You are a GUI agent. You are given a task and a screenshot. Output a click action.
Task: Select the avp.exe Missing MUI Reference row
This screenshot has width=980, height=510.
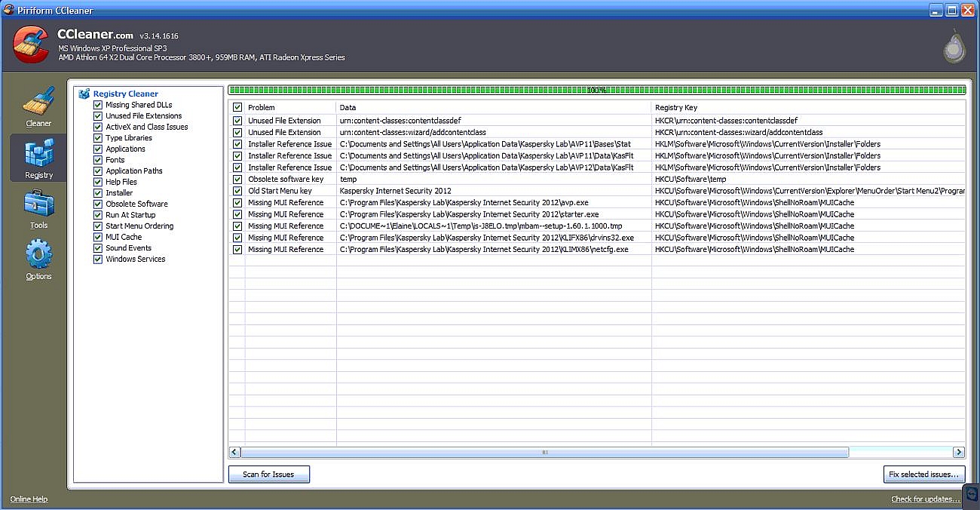click(597, 202)
